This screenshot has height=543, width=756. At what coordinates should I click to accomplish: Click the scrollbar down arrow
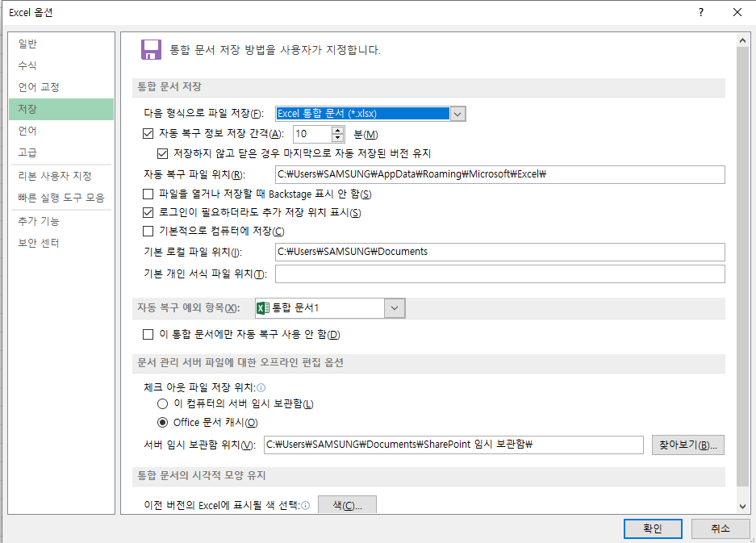tap(742, 506)
